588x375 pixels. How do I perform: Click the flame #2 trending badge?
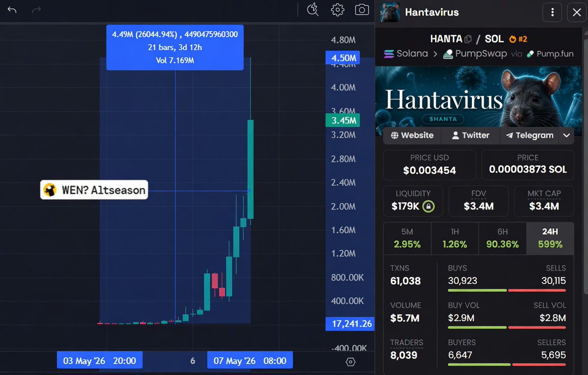[x=518, y=39]
